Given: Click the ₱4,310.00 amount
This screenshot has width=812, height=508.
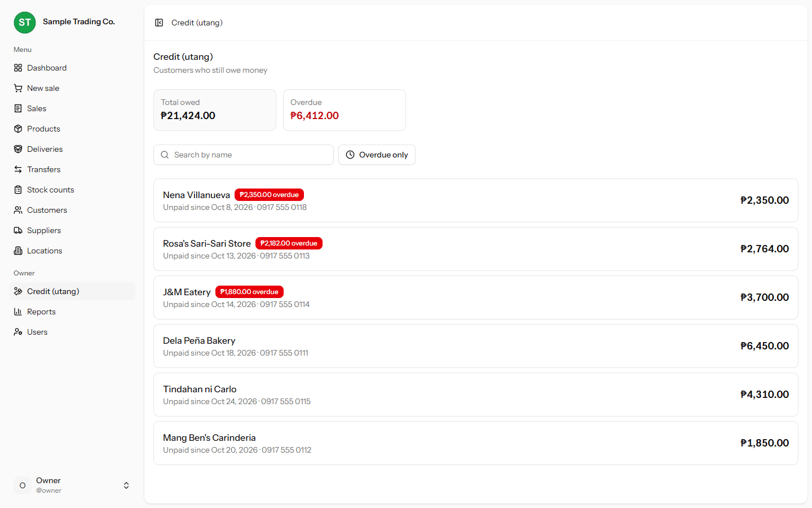Looking at the screenshot, I should 765,395.
